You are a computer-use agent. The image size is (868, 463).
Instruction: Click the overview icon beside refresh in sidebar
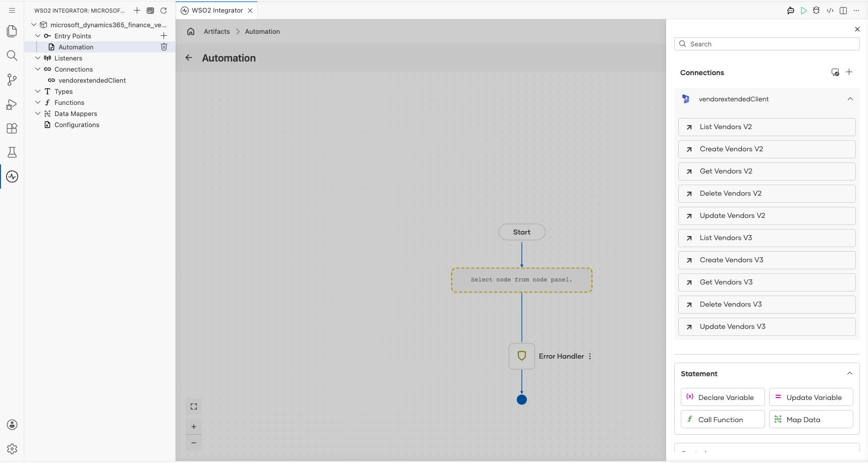[x=150, y=10]
